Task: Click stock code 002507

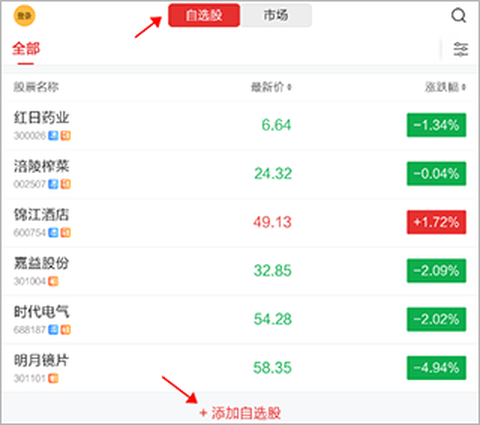Action: pos(30,184)
